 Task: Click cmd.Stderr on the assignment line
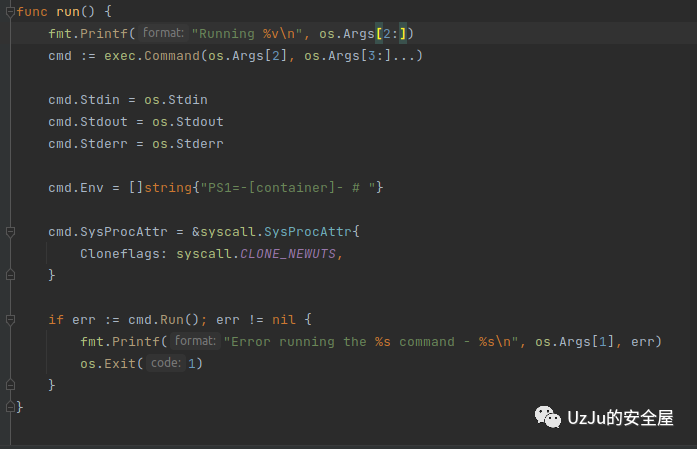click(88, 144)
